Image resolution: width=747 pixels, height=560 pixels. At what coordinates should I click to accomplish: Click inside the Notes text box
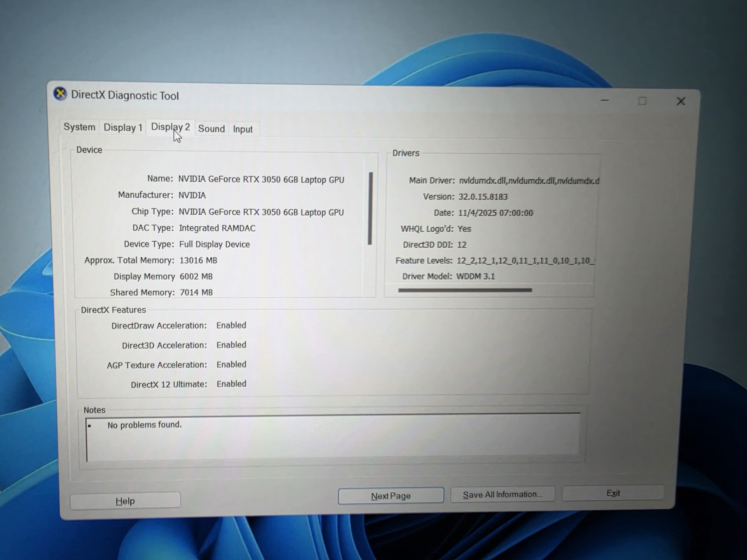333,437
